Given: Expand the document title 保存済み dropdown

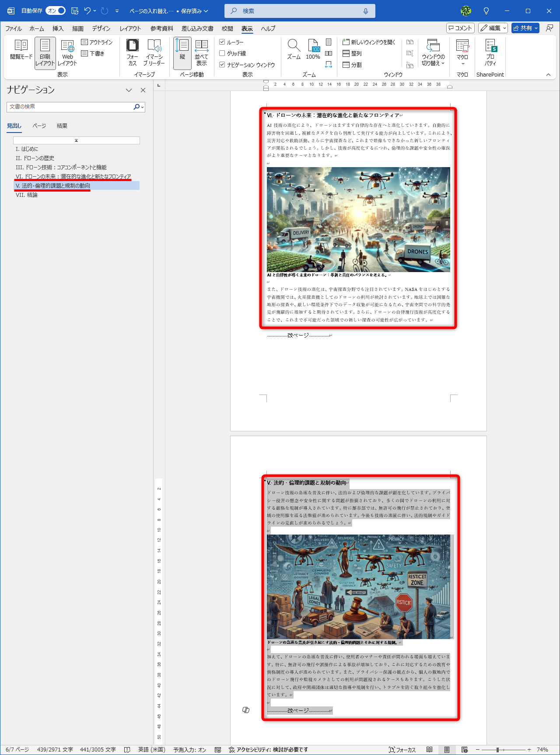Looking at the screenshot, I should click(x=195, y=11).
